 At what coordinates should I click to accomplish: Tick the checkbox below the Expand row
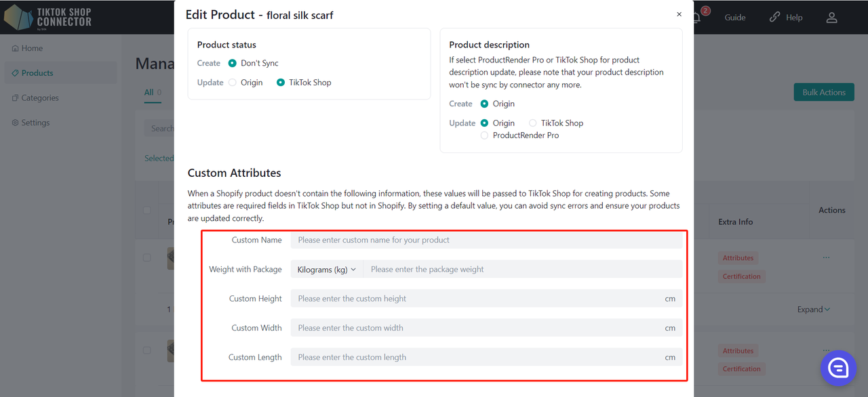pyautogui.click(x=146, y=350)
